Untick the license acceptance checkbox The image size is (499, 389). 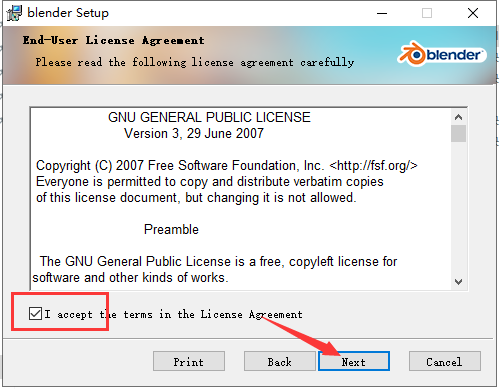pos(35,314)
